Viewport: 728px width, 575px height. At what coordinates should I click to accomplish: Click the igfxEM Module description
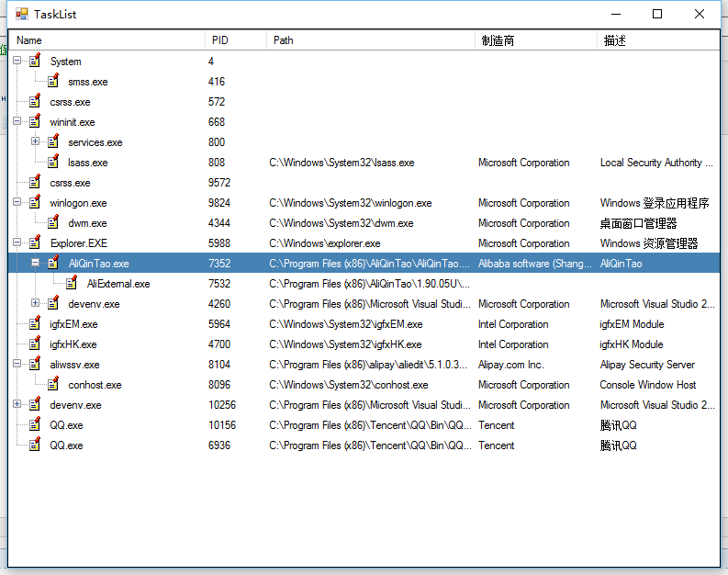(x=632, y=324)
